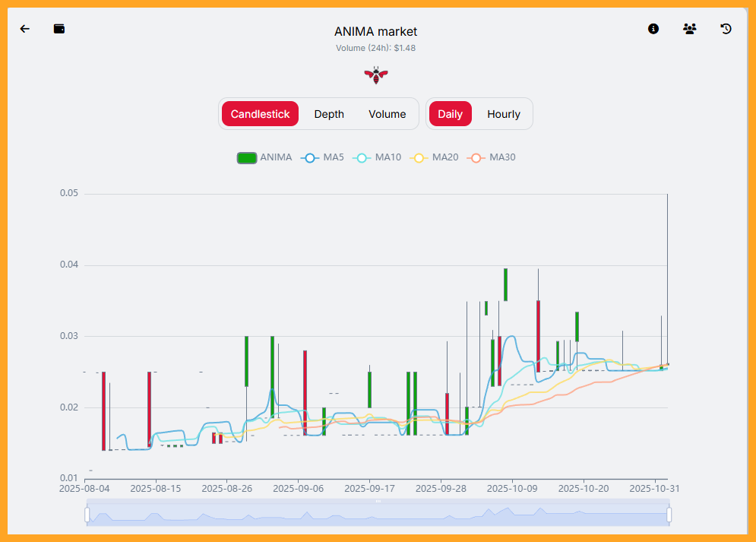Toggle ANIMA candlestick series in legend

pyautogui.click(x=264, y=157)
